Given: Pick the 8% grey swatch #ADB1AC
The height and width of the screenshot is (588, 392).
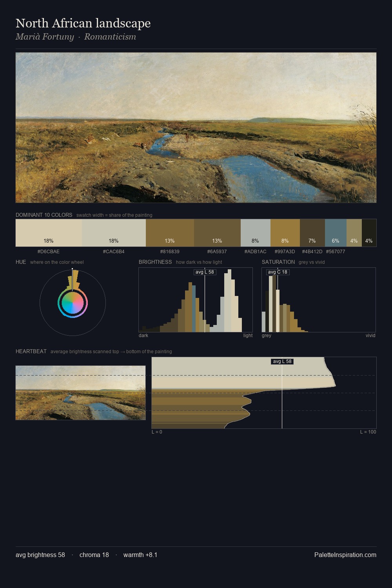Looking at the screenshot, I should click(x=256, y=233).
